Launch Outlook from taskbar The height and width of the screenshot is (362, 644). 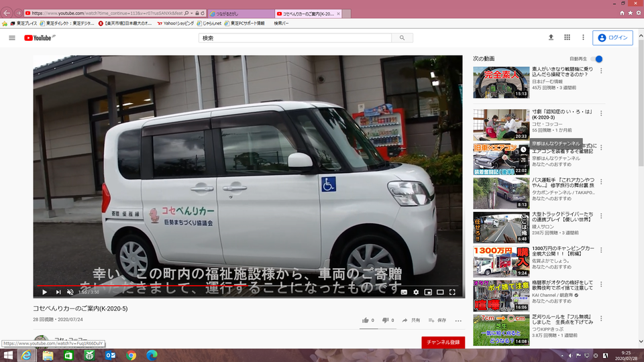110,355
